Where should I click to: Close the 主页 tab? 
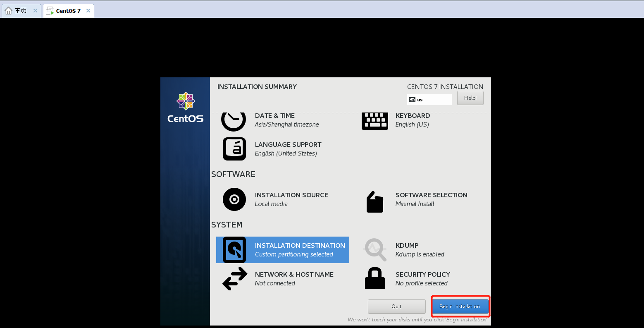coord(35,11)
